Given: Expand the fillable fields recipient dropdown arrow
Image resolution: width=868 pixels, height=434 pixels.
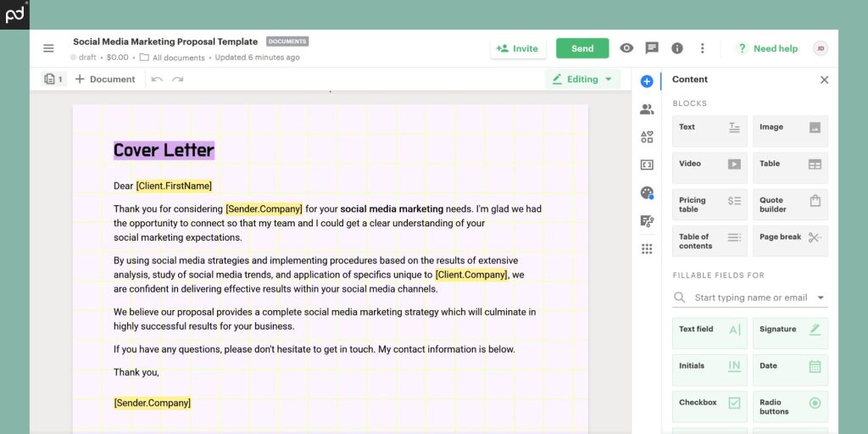Looking at the screenshot, I should pos(821,298).
